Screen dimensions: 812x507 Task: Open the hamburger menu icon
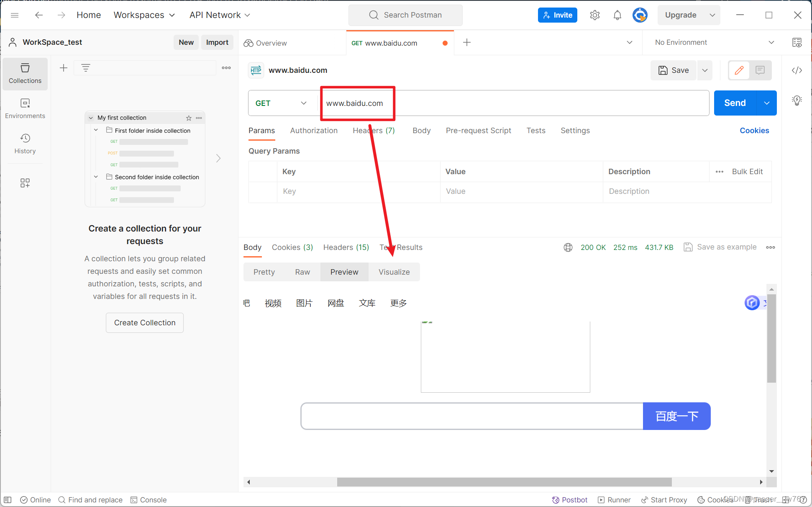pos(15,15)
